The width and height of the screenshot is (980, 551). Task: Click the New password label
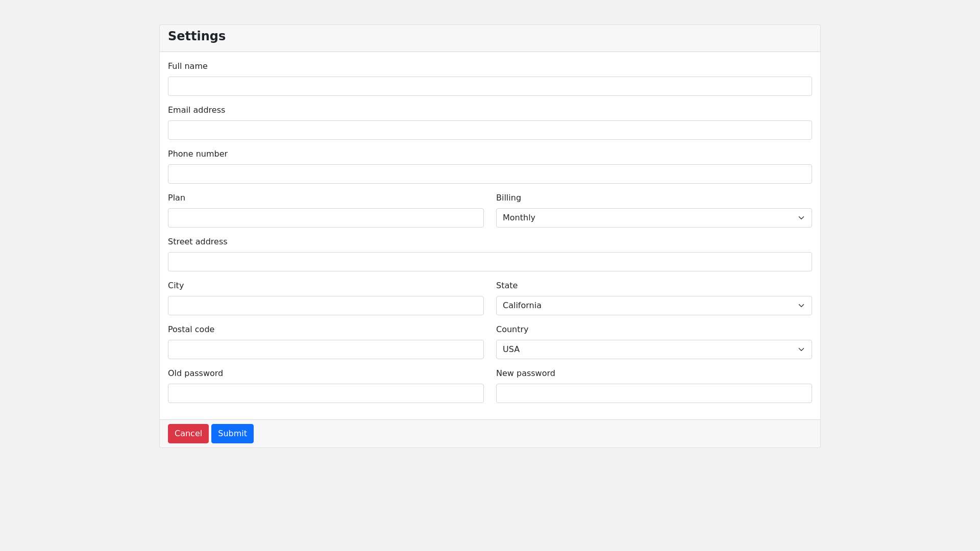525,373
